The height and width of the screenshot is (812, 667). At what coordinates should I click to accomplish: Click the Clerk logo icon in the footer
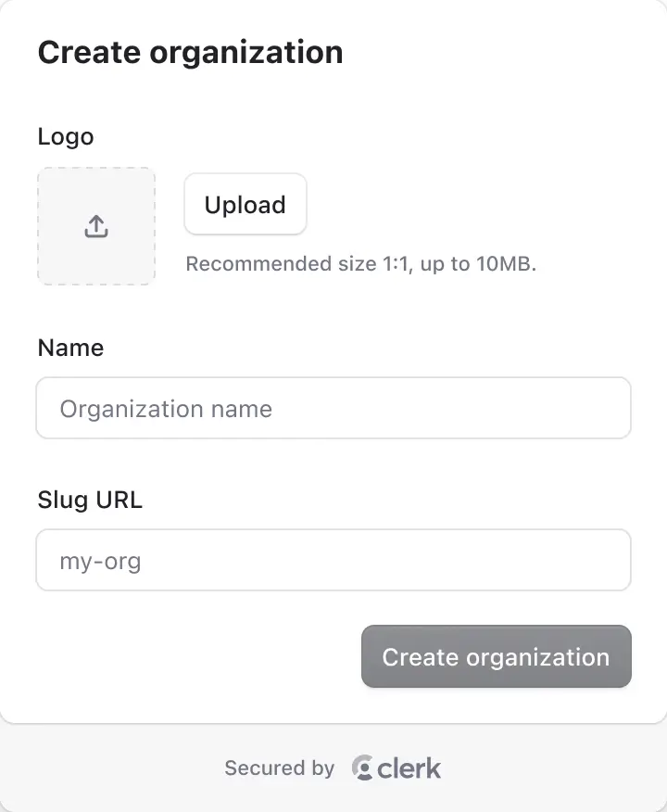click(x=361, y=768)
